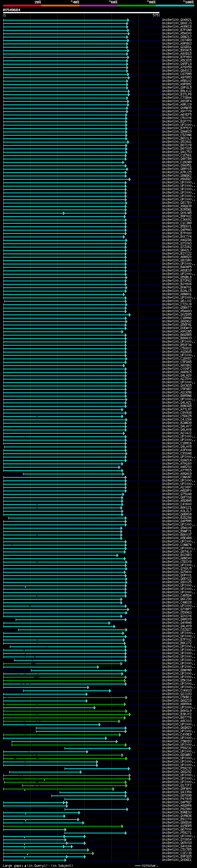
Task: Click the orange ~40% identity legend bar
Action: pos(60,6)
